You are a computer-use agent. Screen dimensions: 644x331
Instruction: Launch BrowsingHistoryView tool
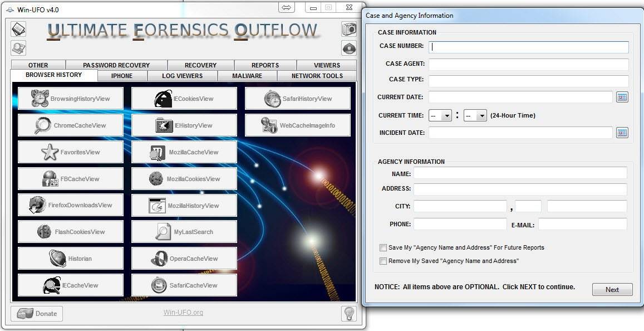pos(71,98)
